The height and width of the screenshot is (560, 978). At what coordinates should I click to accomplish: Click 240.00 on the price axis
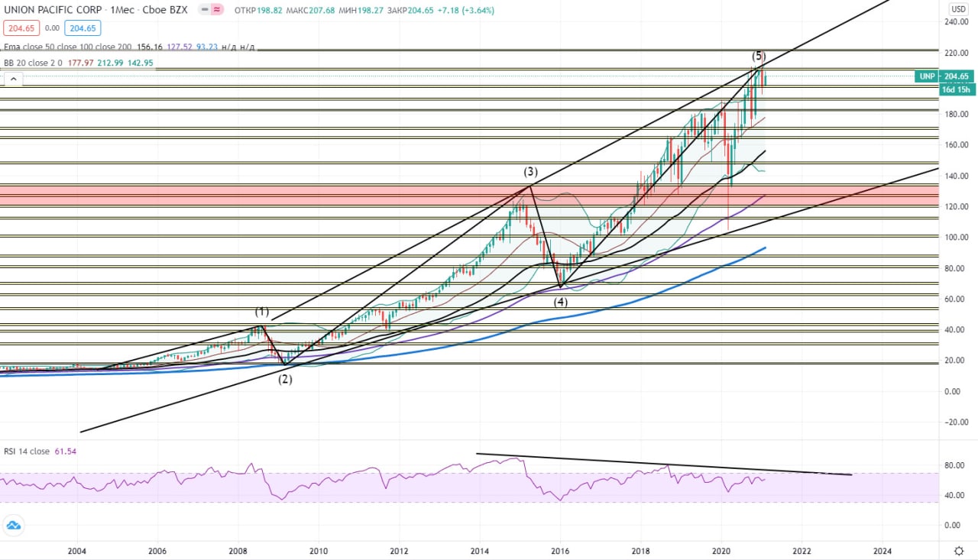point(957,22)
